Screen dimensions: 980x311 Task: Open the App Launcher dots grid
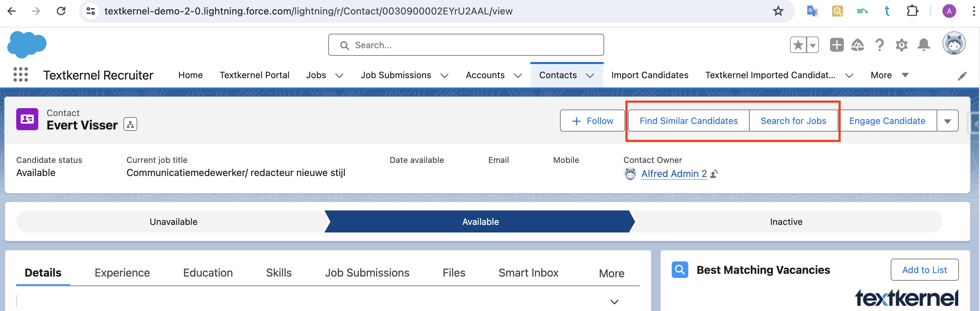21,74
